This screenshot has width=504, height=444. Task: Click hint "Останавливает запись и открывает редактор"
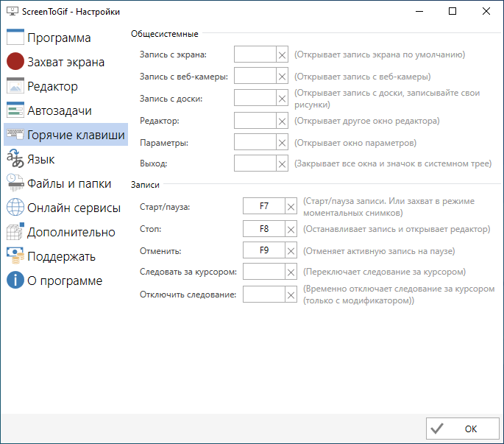[397, 229]
